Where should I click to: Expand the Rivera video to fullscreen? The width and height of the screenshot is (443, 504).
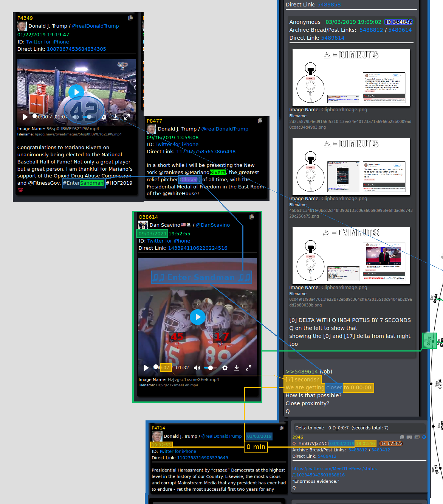[127, 117]
